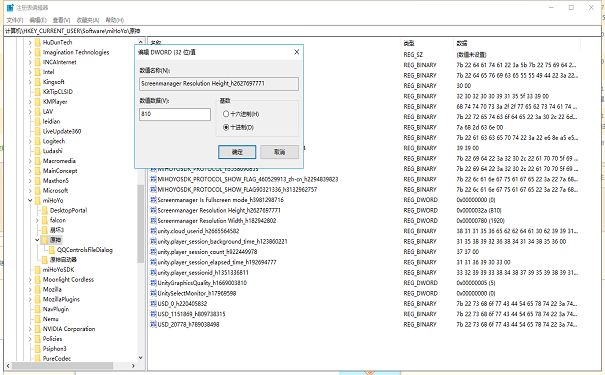
Task: Click the miHoYoSDK folder icon
Action: click(37, 270)
